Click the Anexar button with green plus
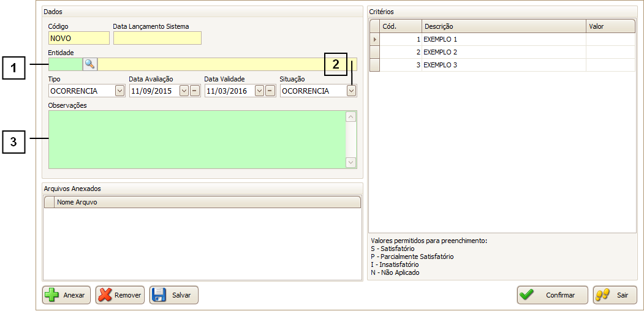 pos(67,295)
